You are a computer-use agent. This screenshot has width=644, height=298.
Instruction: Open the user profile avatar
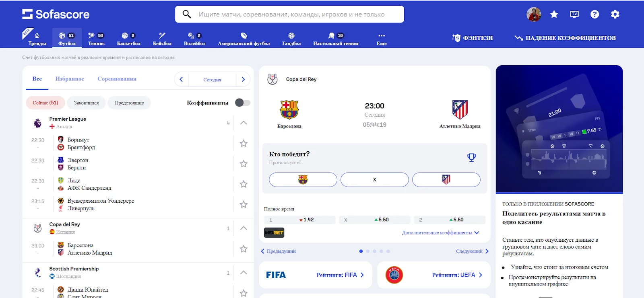(534, 14)
